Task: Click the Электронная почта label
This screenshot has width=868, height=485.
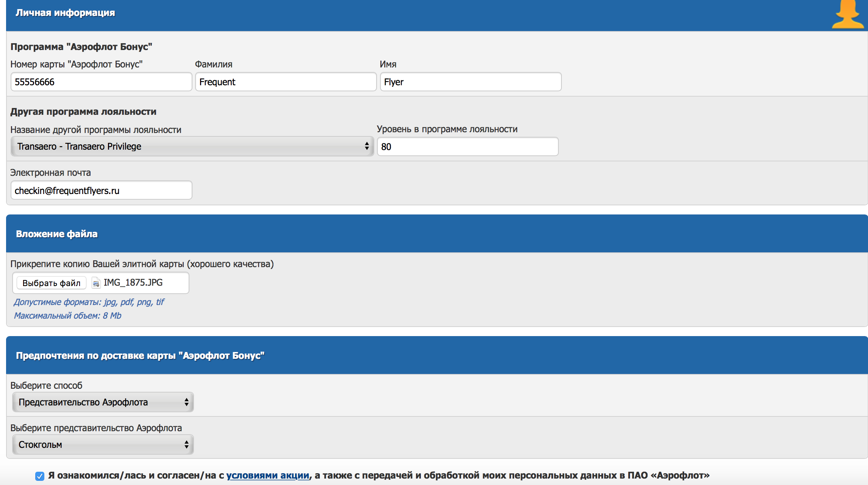Action: pos(50,173)
